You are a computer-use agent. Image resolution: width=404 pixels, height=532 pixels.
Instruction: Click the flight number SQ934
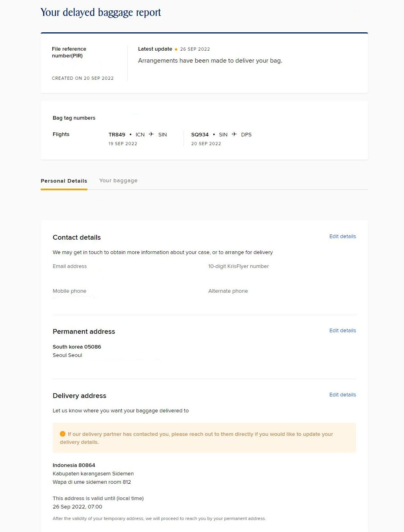point(200,134)
